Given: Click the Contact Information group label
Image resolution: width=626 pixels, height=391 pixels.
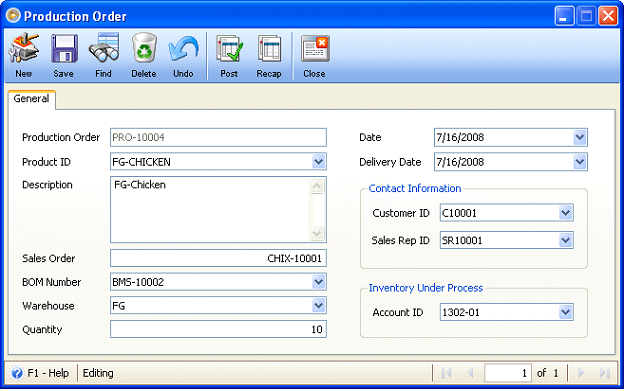Looking at the screenshot, I should (x=415, y=188).
